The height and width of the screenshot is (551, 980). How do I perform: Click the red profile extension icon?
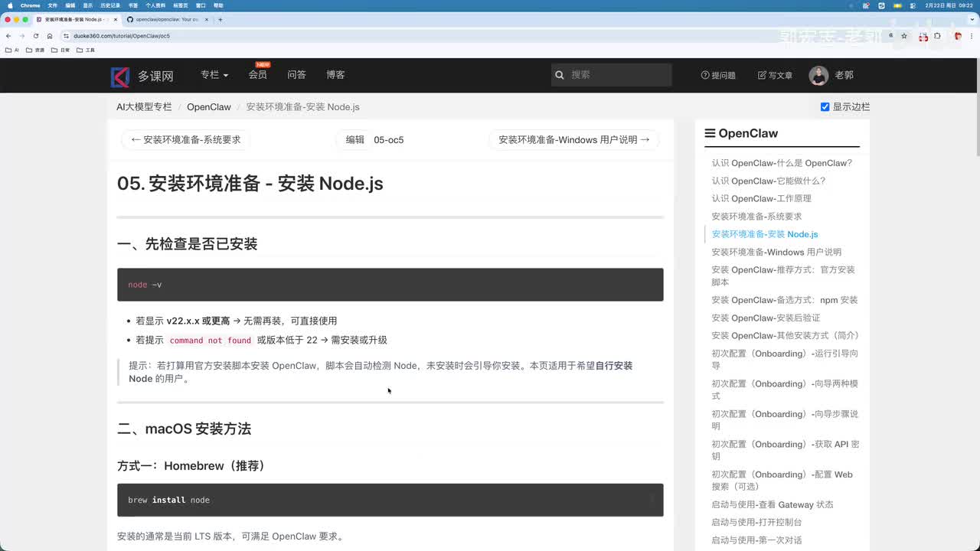pos(958,36)
